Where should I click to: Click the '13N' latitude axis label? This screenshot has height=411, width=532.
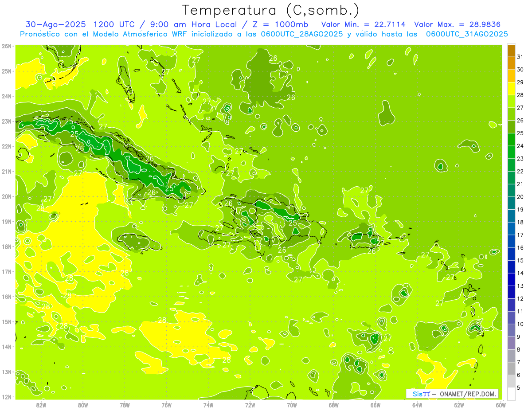click(7, 372)
